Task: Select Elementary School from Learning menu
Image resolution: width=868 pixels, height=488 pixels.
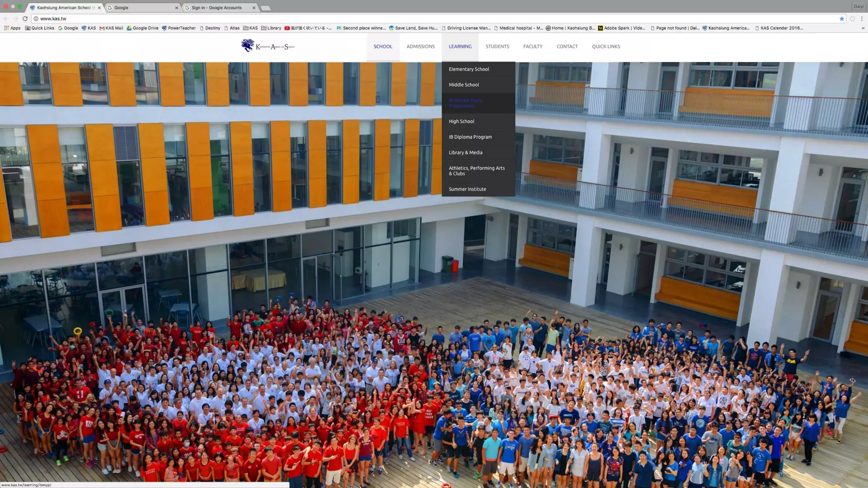Action: pos(469,69)
